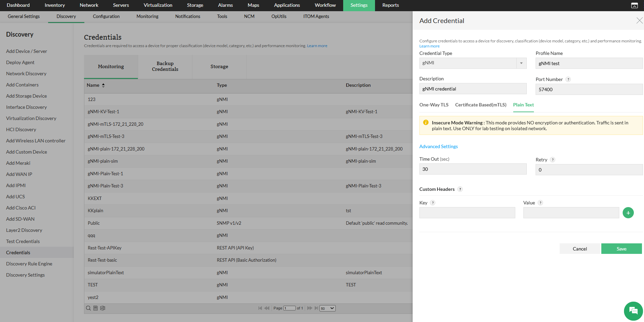This screenshot has width=644, height=322.
Task: Click the Time Out input field
Action: pyautogui.click(x=473, y=169)
